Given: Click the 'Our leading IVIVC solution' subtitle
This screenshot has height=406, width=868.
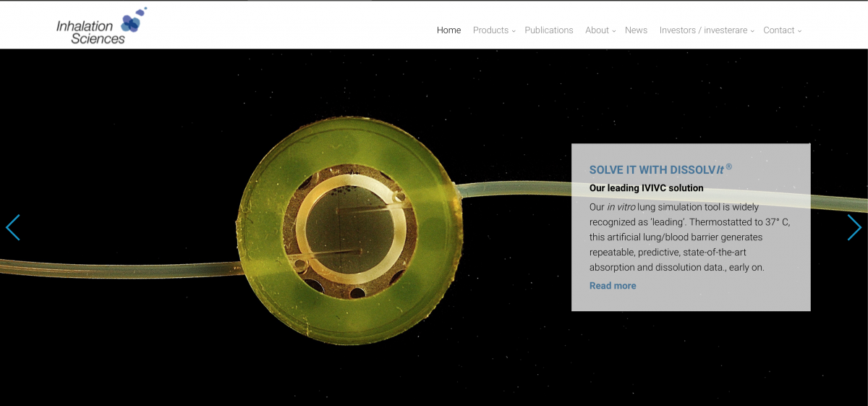Looking at the screenshot, I should pyautogui.click(x=646, y=188).
